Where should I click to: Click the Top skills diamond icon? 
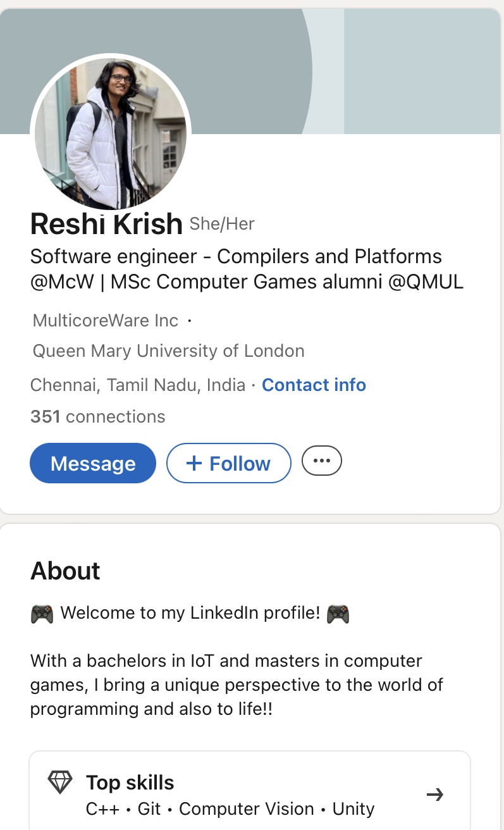tap(61, 783)
